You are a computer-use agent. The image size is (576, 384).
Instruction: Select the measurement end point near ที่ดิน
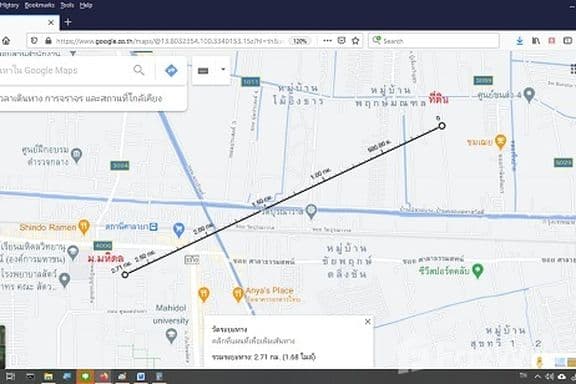tap(442, 126)
